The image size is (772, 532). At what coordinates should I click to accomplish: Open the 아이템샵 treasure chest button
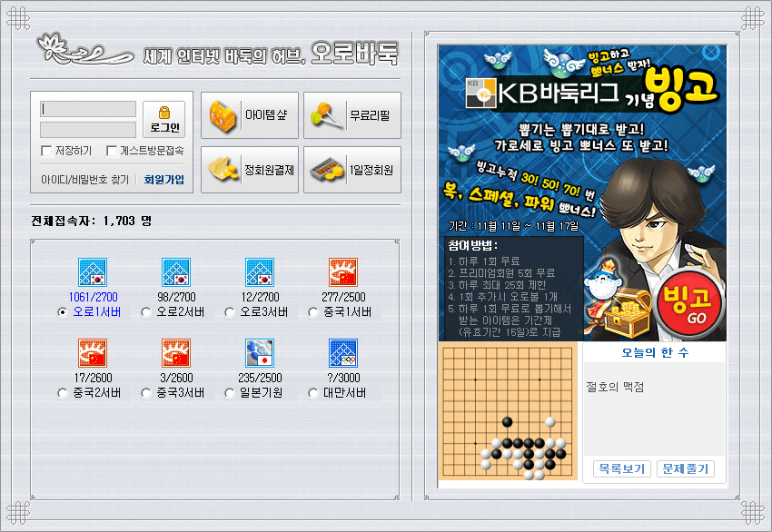pos(250,115)
